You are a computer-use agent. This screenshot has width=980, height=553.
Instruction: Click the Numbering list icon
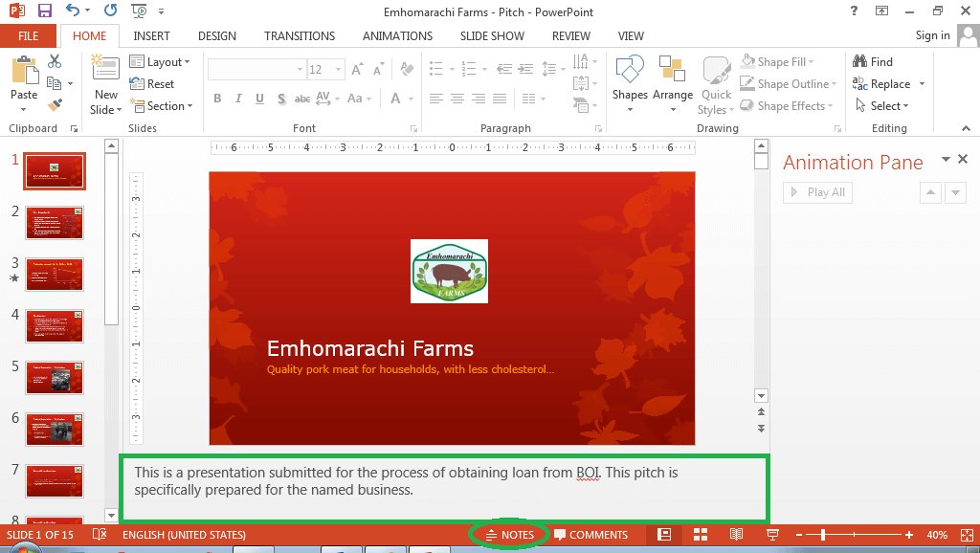tap(469, 69)
